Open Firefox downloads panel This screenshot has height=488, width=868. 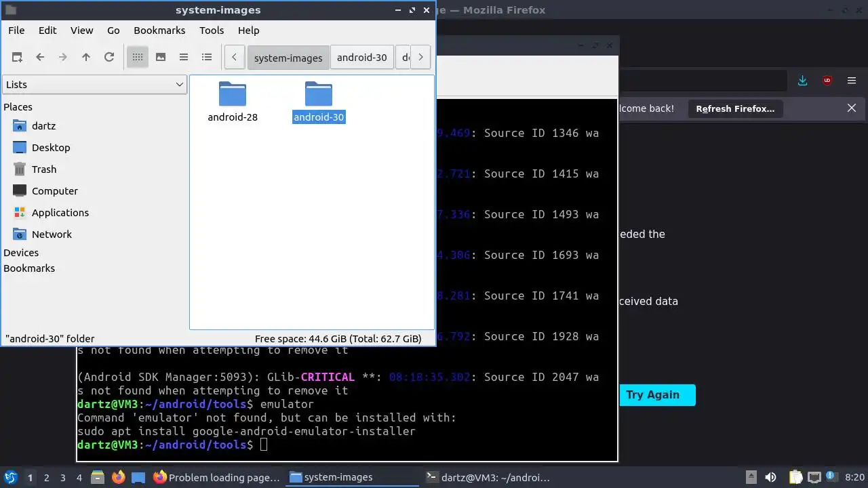pyautogui.click(x=803, y=81)
